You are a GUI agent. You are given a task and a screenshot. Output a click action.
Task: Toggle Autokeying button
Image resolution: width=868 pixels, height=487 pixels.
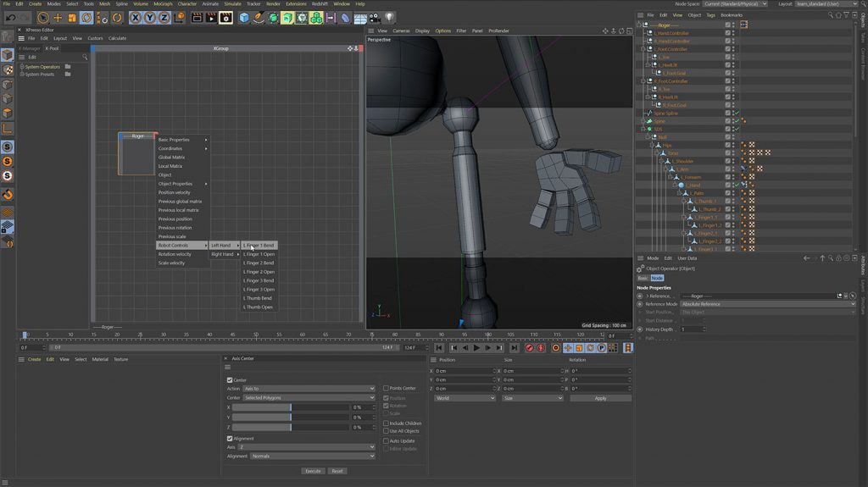pyautogui.click(x=541, y=347)
